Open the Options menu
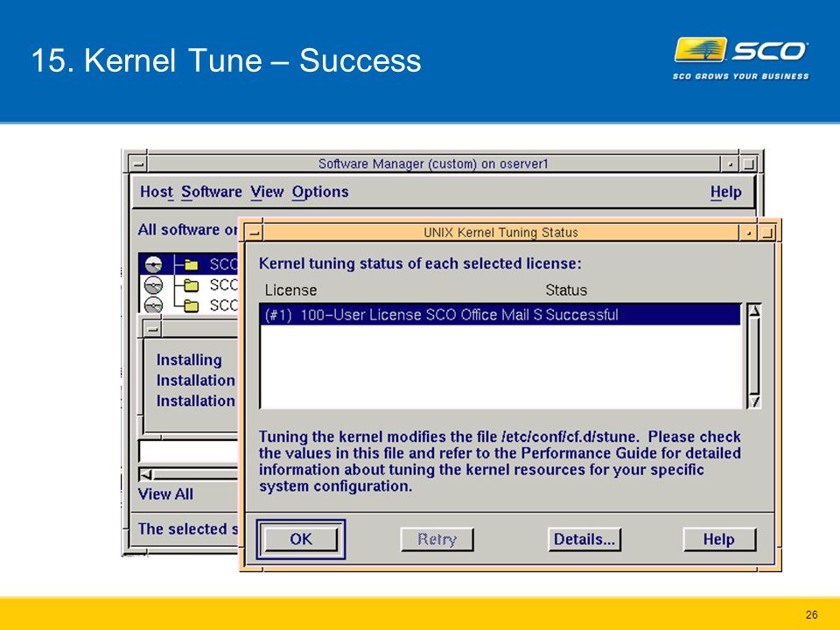Screen dimensions: 840x630 point(320,192)
